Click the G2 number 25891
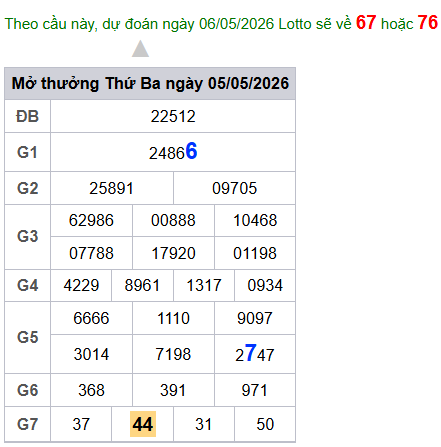The width and height of the screenshot is (441, 447). point(111,188)
